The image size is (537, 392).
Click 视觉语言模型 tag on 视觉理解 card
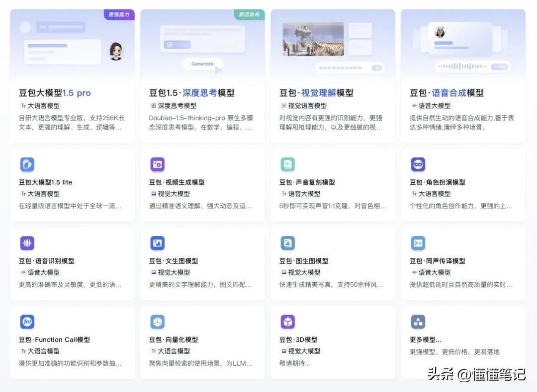304,106
